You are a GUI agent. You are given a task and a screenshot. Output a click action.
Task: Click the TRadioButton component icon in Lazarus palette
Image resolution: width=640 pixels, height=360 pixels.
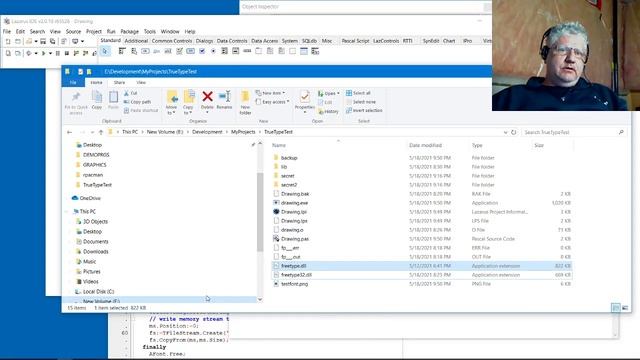[213, 51]
